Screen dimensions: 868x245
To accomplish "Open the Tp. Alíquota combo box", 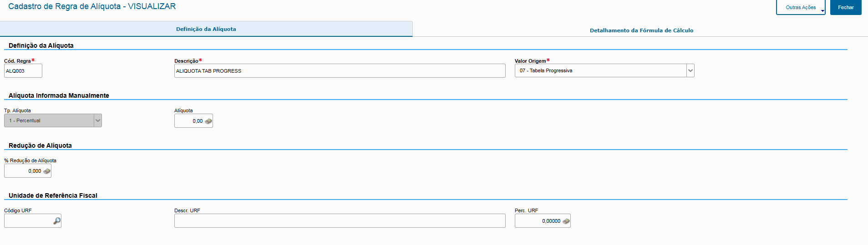I will (97, 120).
